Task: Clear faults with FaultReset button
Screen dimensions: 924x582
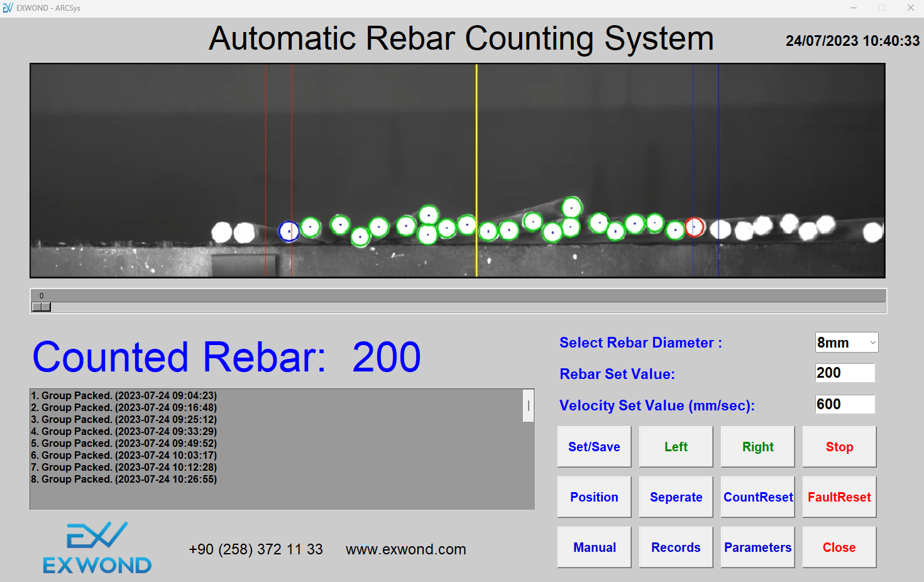Action: 839,497
